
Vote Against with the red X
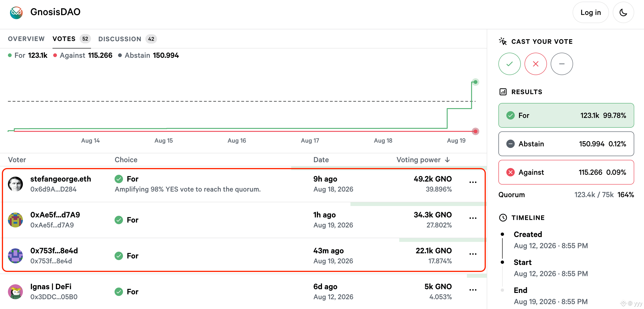(535, 64)
